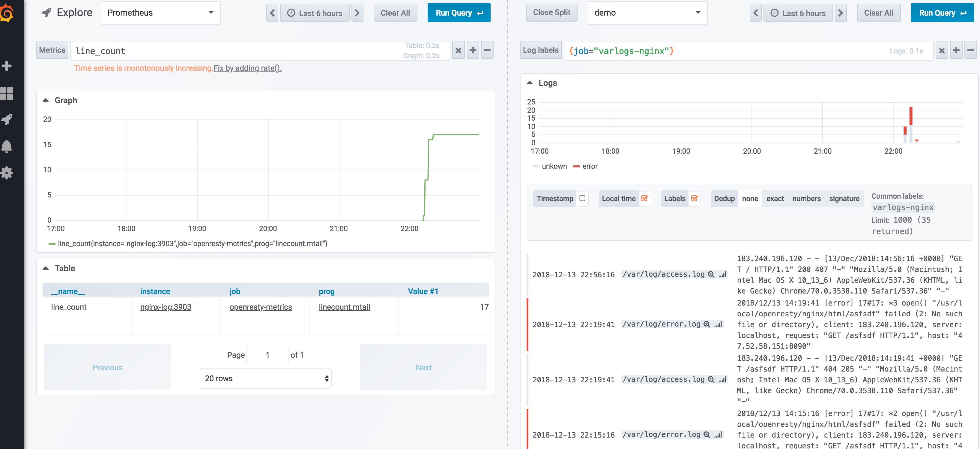This screenshot has height=449, width=980.
Task: Open Dashboards icon in sidebar
Action: 7,93
